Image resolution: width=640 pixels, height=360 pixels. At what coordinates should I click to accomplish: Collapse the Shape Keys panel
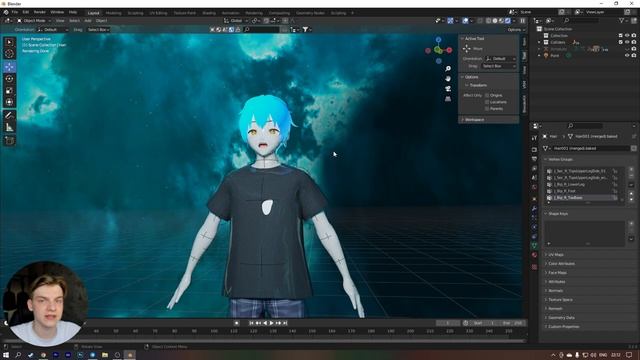tap(558, 214)
